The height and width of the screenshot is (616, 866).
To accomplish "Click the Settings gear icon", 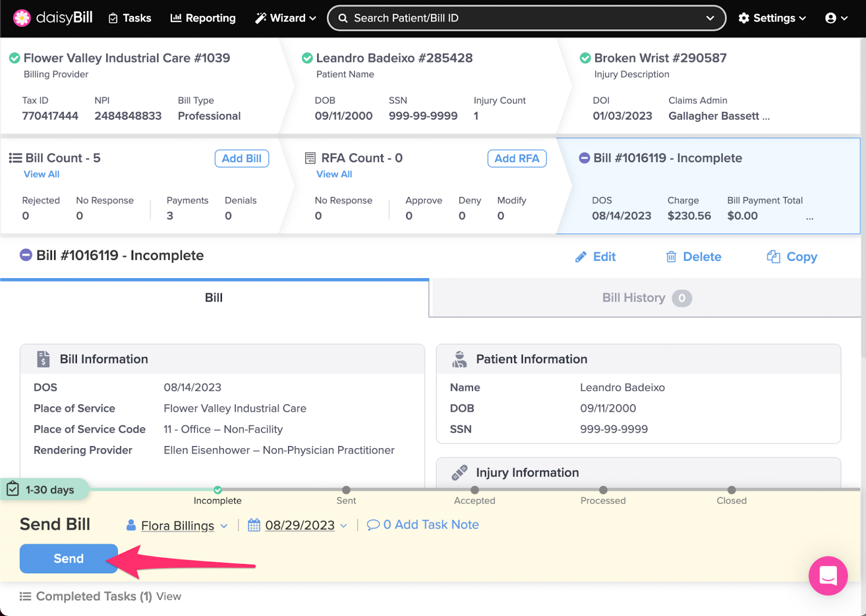I will (744, 18).
